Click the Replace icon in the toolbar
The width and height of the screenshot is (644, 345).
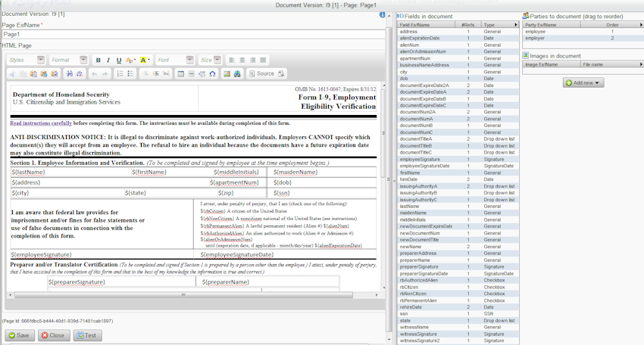pos(80,74)
